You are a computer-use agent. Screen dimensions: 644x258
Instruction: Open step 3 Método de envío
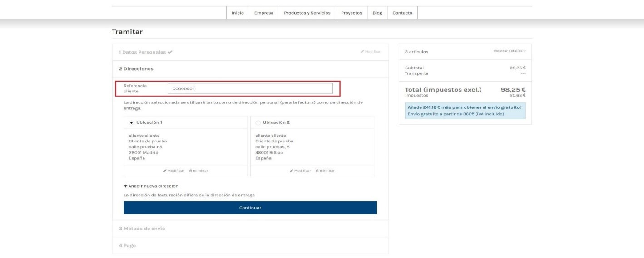click(x=250, y=229)
